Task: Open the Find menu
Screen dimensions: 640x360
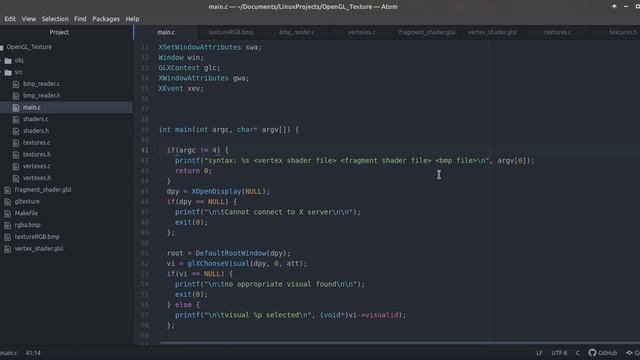Action: click(x=80, y=19)
